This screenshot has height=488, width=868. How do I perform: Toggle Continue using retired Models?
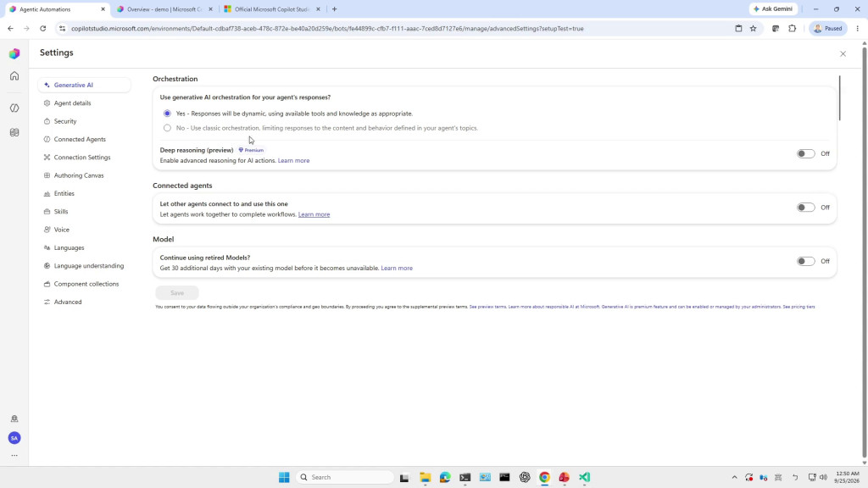[805, 261]
